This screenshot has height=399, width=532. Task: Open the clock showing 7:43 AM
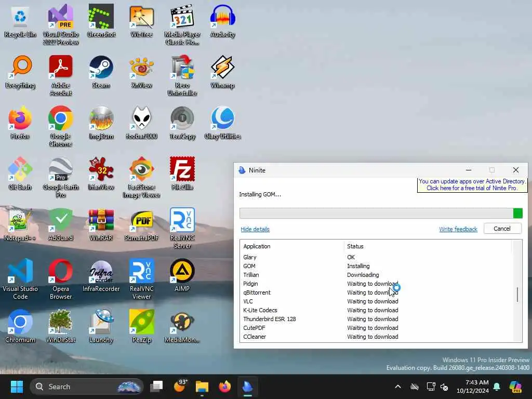[472, 387]
